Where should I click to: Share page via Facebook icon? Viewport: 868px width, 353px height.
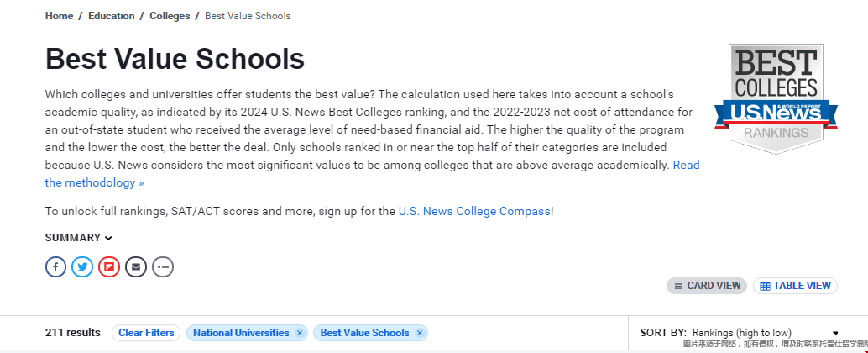pyautogui.click(x=55, y=267)
